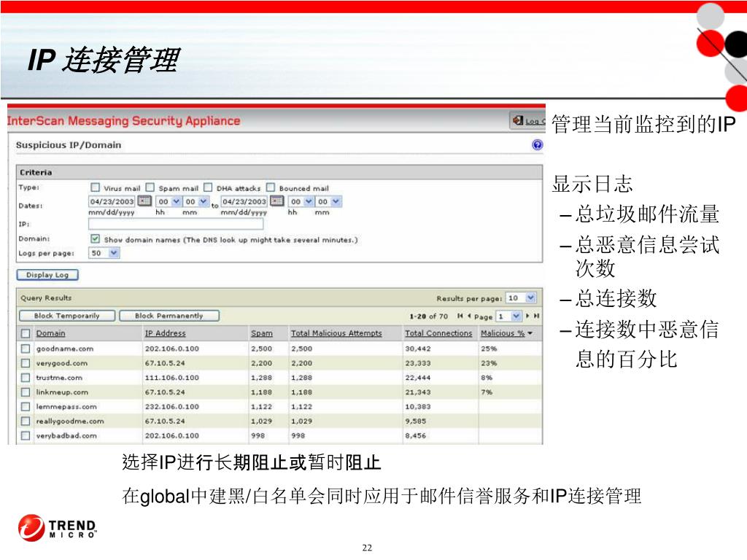Viewport: 747px width, 560px height.
Task: Enable the Virus mail checkbox
Action: point(96,187)
